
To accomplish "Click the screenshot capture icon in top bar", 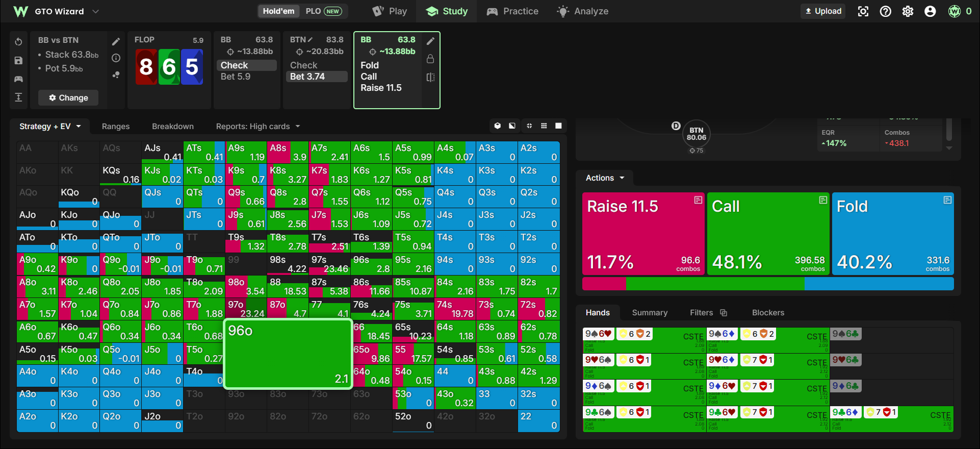I will pos(863,11).
